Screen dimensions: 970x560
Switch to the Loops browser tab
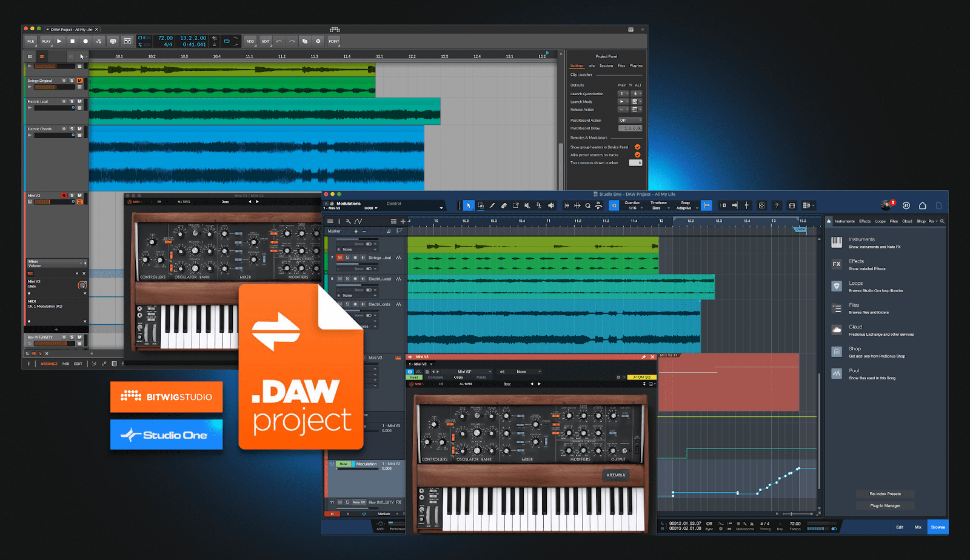tap(880, 221)
